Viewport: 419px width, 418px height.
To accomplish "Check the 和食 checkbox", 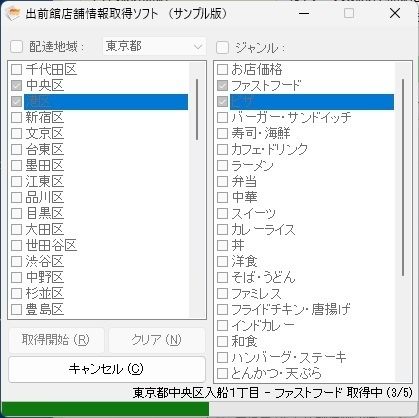I will click(x=222, y=341).
